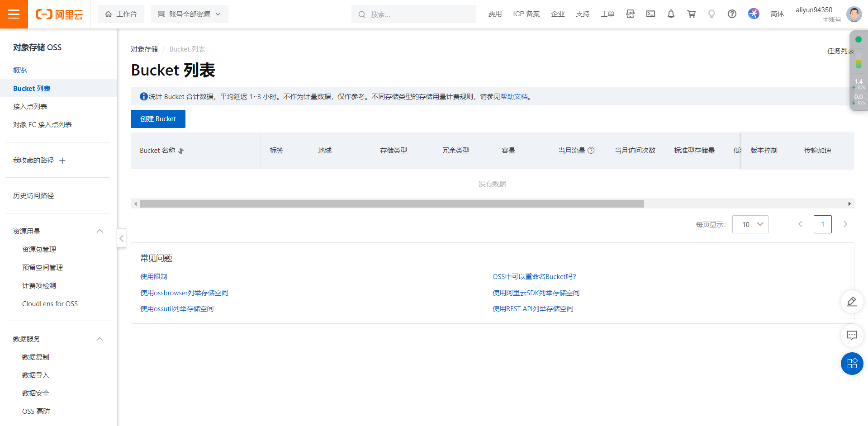Switch language via 简体
The image size is (868, 426).
click(777, 14)
